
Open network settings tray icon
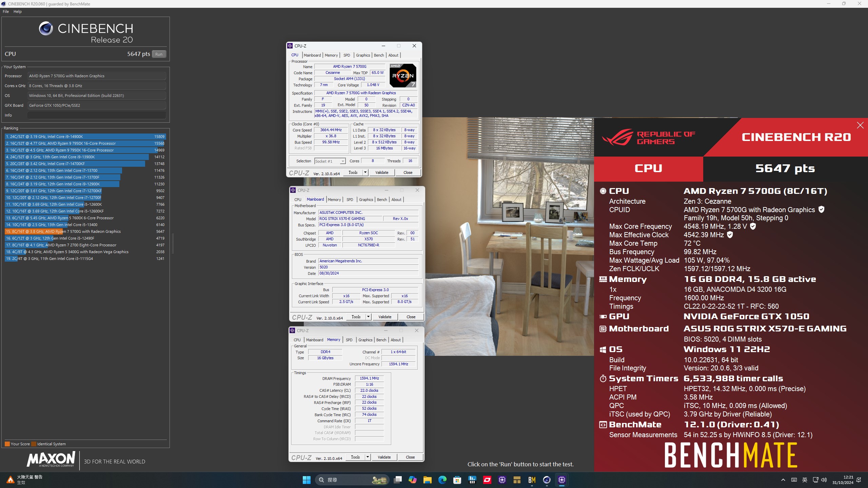(815, 480)
